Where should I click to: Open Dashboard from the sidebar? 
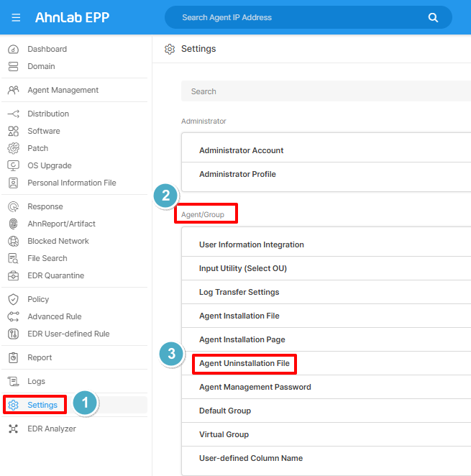(47, 49)
